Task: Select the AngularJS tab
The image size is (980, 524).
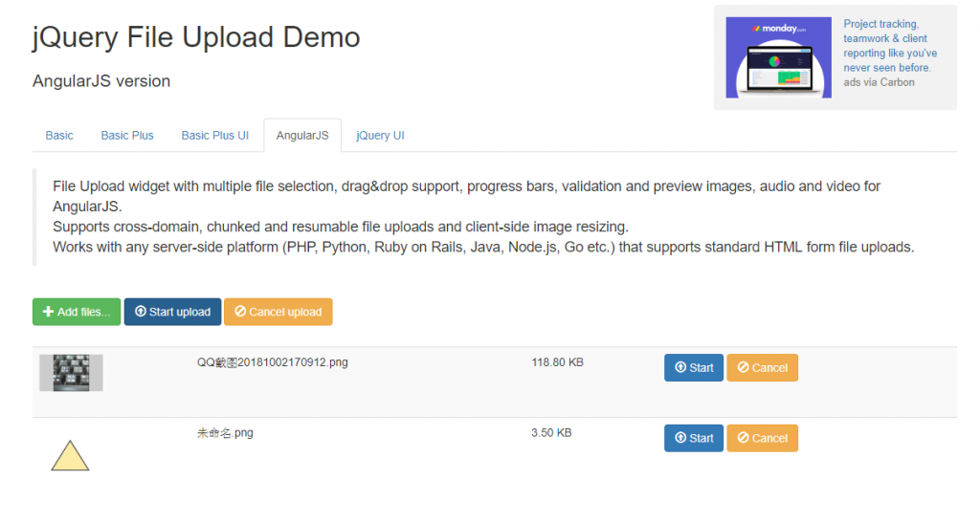Action: click(x=302, y=136)
